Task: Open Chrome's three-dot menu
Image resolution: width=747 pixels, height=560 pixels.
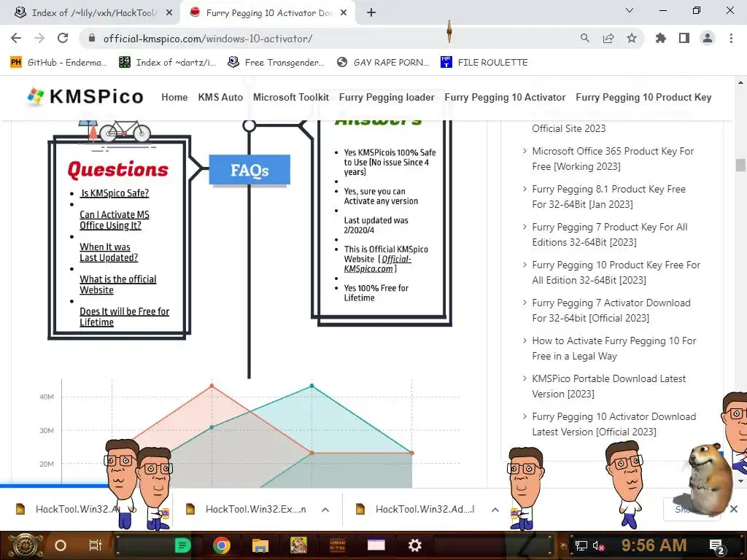Action: [731, 38]
